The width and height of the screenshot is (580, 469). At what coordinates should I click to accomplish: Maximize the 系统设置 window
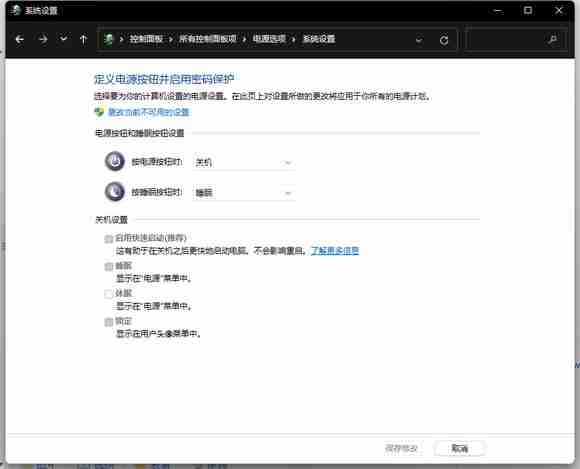[x=528, y=10]
